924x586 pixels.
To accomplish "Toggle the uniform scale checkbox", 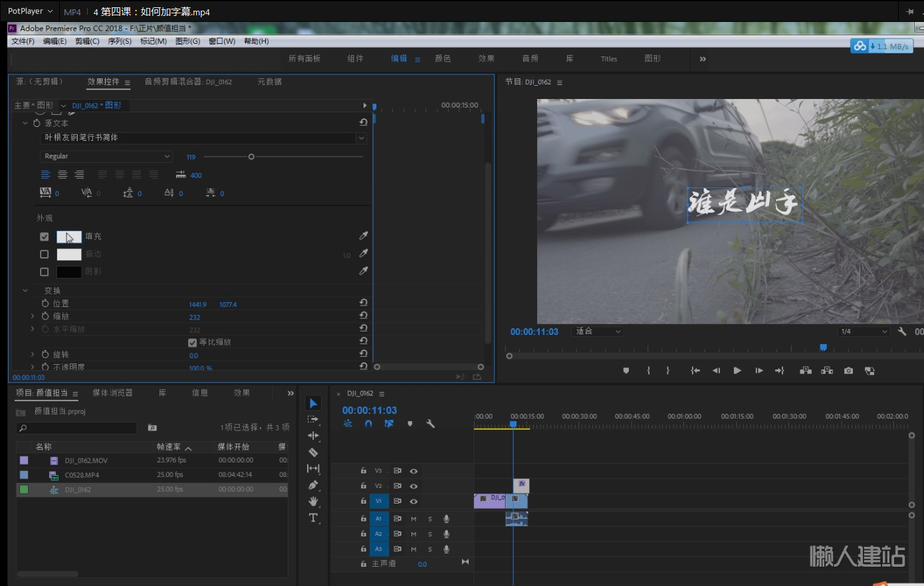I will click(192, 342).
